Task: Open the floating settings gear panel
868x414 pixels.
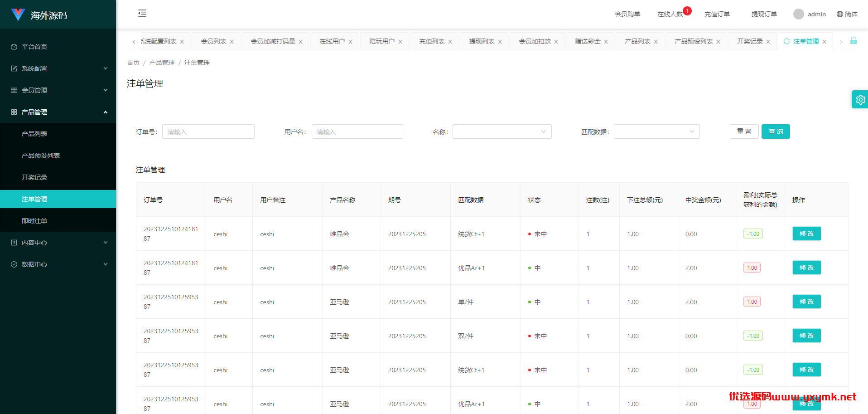Action: [860, 100]
